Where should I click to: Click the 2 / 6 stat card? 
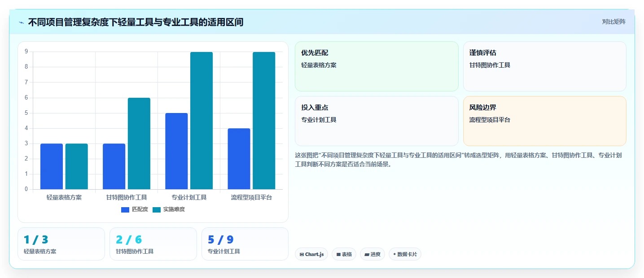[x=153, y=244]
